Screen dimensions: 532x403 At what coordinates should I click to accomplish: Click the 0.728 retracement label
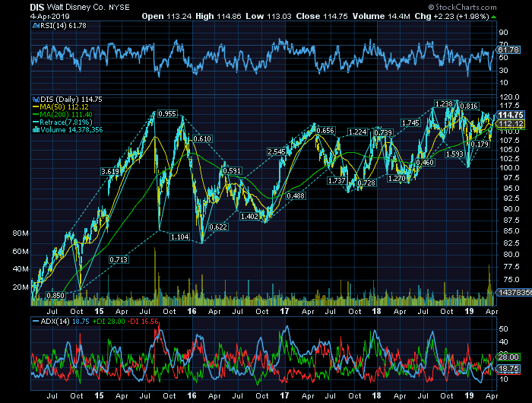point(366,183)
